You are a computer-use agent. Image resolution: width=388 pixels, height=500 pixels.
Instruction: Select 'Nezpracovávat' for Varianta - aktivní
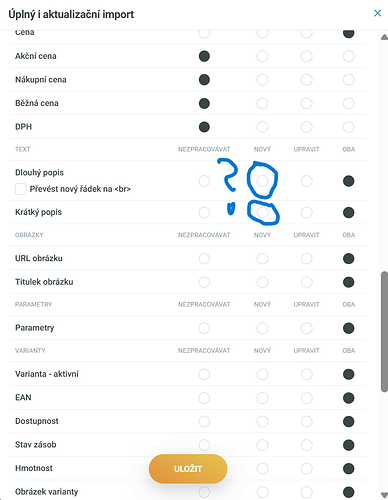coord(204,374)
